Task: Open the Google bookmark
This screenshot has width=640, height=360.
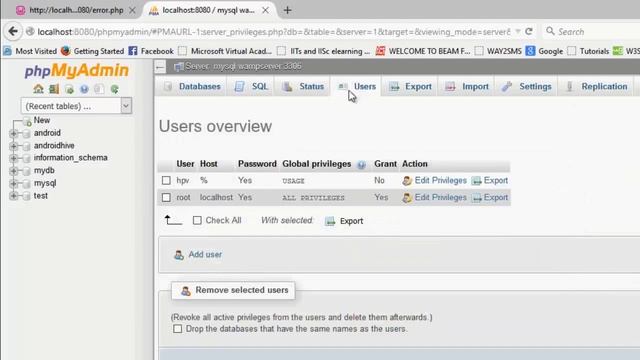Action: (544, 51)
